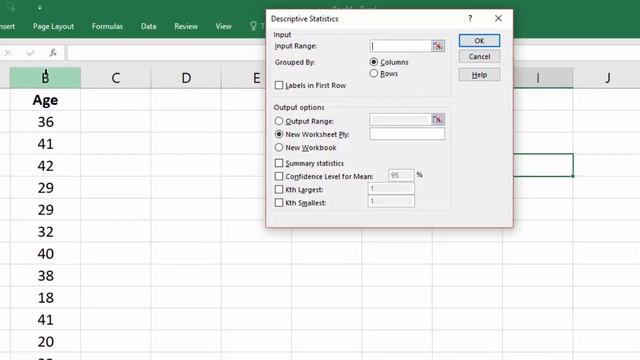Click the Input Range text field
Viewport: 640px width, 360px height.
(400, 46)
